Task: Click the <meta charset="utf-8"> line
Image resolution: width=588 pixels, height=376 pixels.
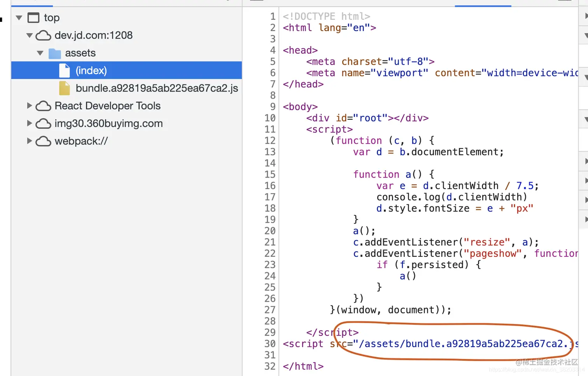Action: (370, 61)
